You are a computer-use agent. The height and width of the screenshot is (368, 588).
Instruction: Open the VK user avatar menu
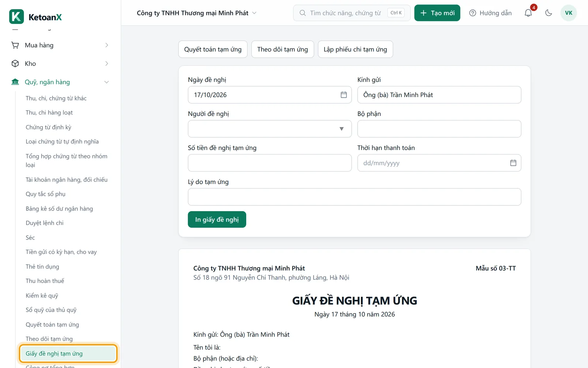click(x=569, y=13)
